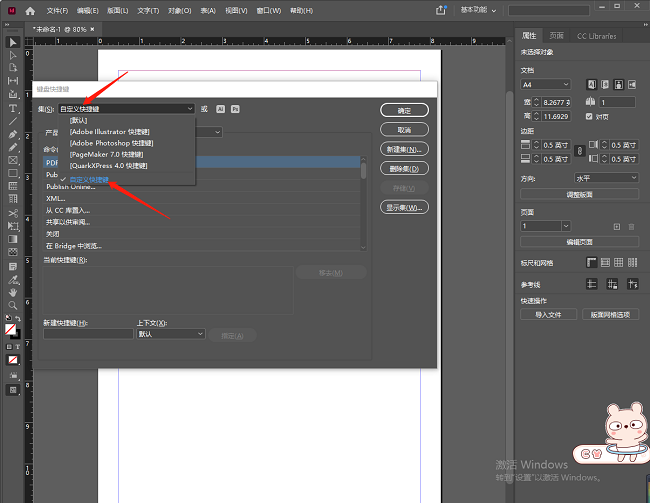This screenshot has width=650, height=503.
Task: Pick the Zoom magnifier tool
Action: [13, 305]
